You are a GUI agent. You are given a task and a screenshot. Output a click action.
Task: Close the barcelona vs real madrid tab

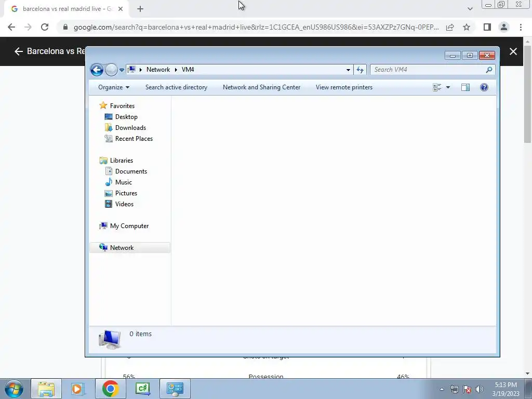(x=121, y=9)
